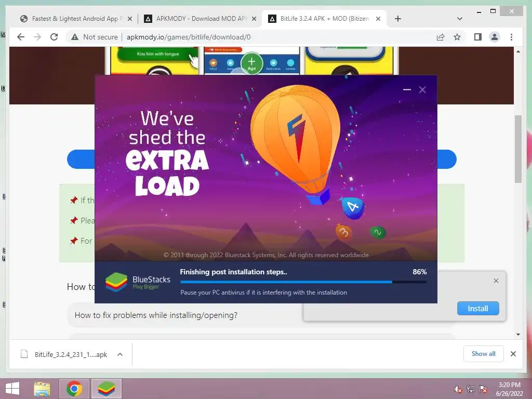Click the Pause your PC antivirus message
The height and width of the screenshot is (399, 532).
click(263, 292)
